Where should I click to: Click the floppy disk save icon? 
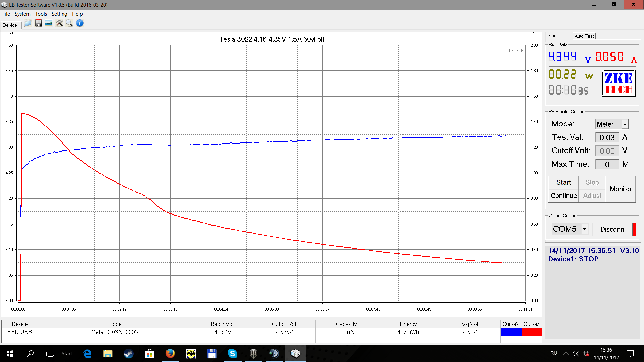tap(38, 23)
